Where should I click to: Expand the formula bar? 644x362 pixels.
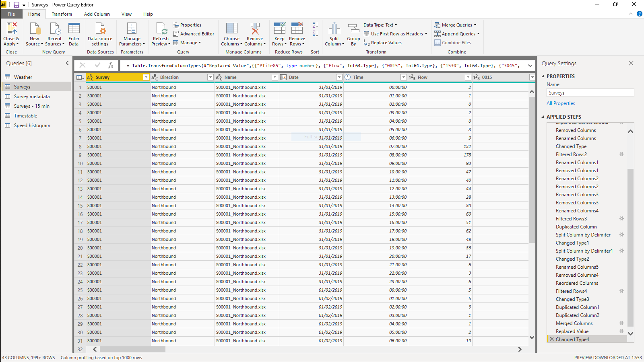click(x=530, y=65)
